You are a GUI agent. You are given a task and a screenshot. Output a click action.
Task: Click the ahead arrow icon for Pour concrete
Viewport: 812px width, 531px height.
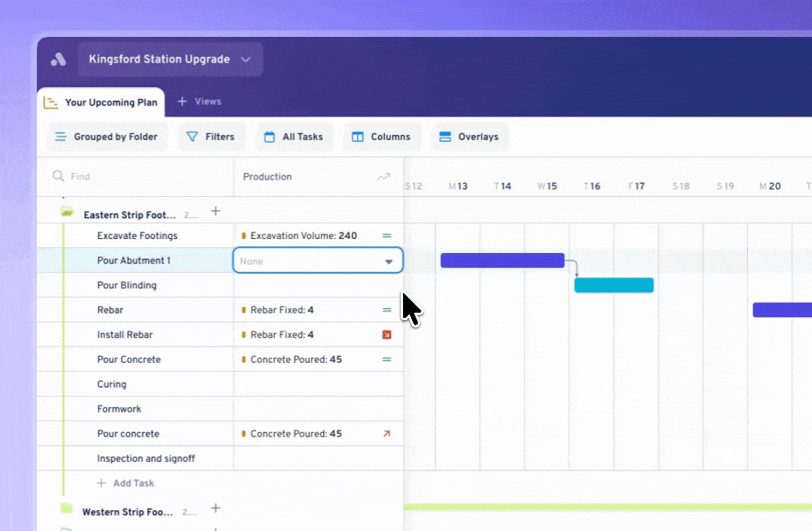tap(387, 434)
